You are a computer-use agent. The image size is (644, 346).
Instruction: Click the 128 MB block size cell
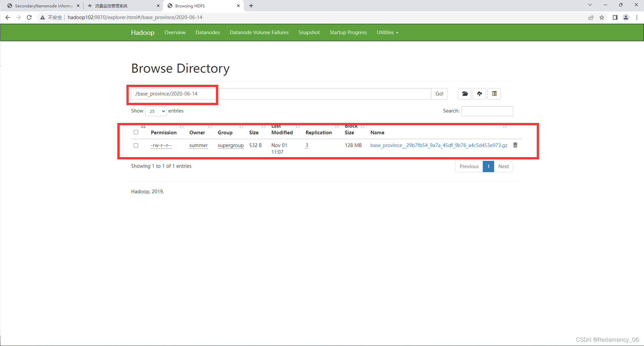[x=353, y=145]
